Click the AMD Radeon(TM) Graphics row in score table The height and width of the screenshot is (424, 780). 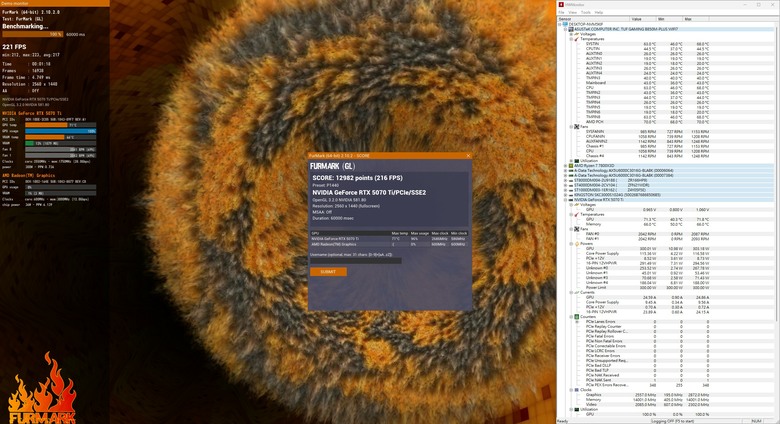[x=389, y=244]
